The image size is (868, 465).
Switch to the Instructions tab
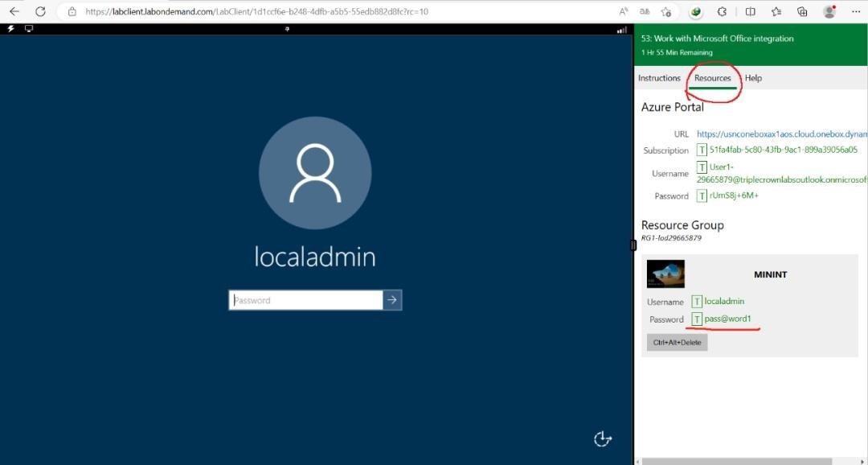click(x=659, y=78)
